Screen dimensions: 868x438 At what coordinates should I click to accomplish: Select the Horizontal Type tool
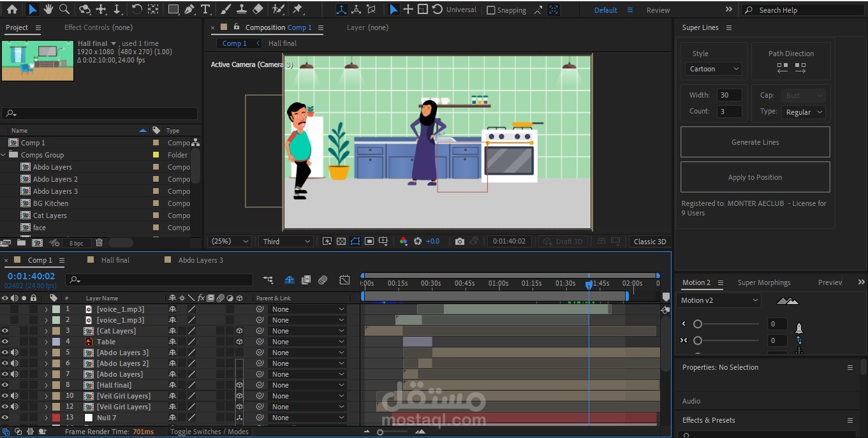pos(205,10)
